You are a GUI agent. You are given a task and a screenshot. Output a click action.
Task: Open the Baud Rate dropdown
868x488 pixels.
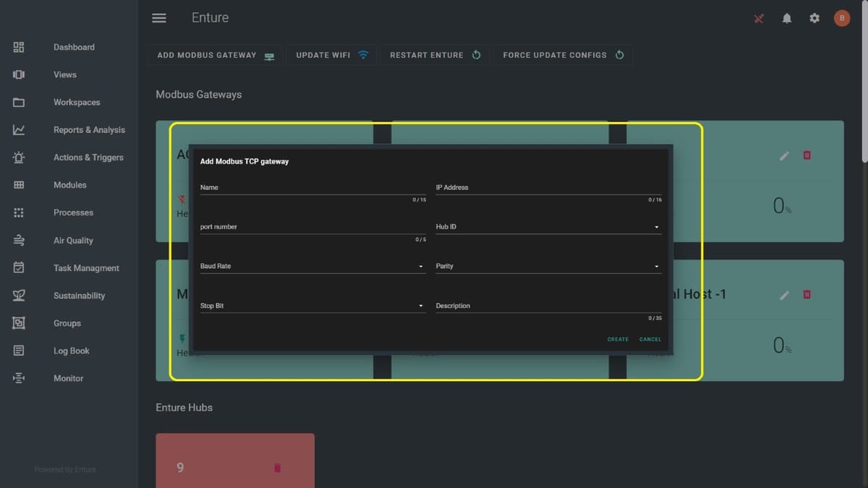(312, 267)
